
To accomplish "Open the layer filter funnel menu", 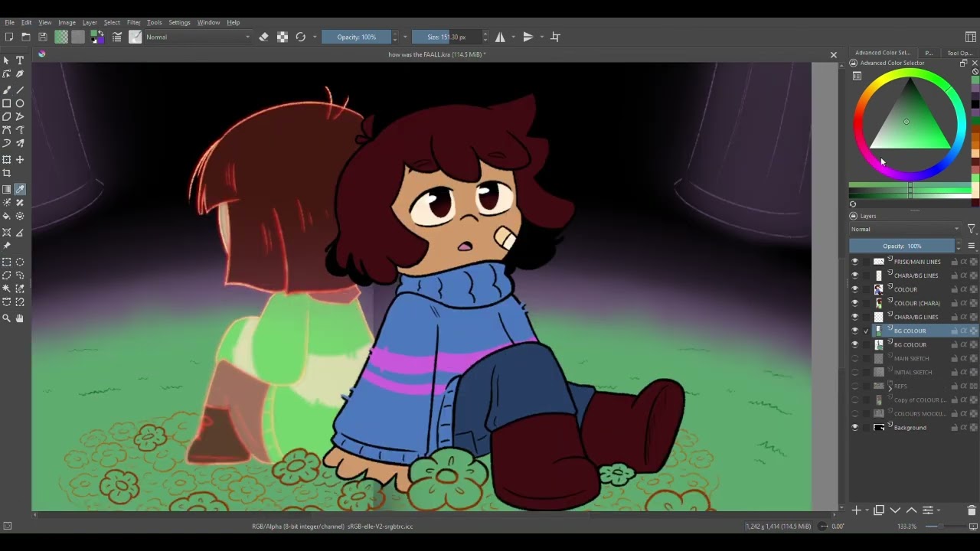I will 971,229.
